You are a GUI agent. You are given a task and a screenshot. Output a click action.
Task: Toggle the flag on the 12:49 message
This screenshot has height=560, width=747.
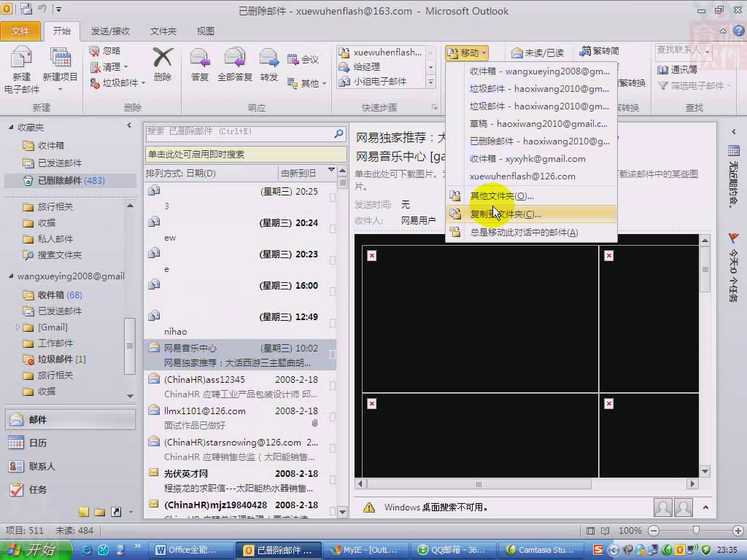[333, 323]
